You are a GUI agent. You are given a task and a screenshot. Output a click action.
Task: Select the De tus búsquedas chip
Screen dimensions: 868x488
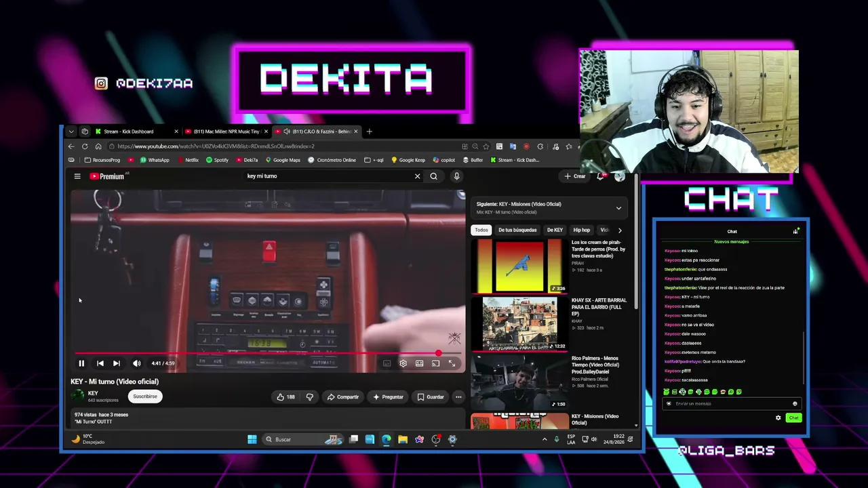click(517, 230)
